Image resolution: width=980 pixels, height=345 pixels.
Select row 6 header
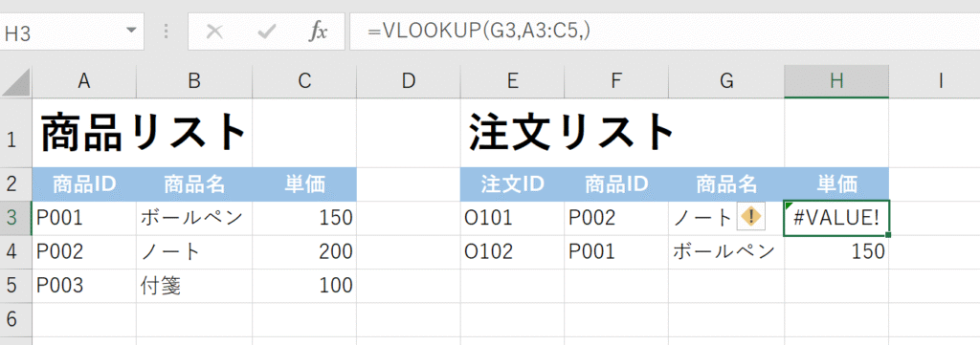click(15, 319)
